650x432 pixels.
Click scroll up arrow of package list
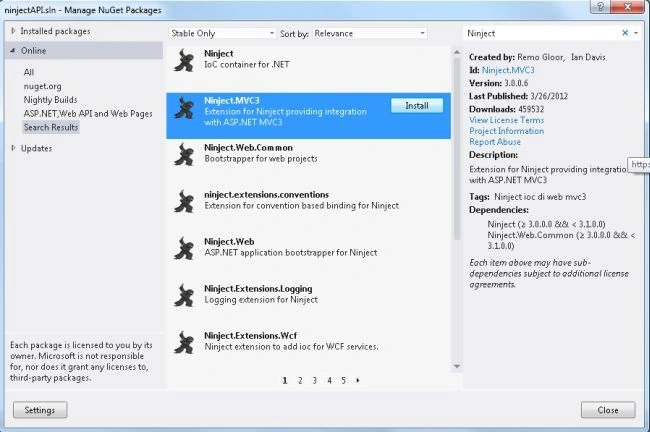[456, 53]
